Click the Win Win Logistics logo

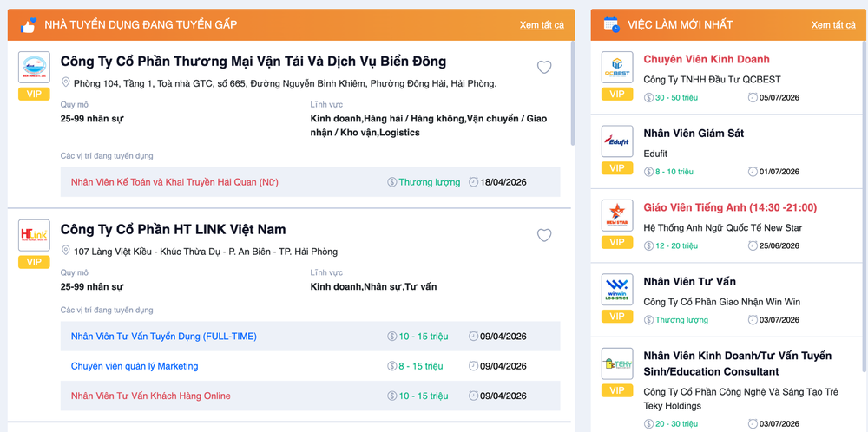617,290
